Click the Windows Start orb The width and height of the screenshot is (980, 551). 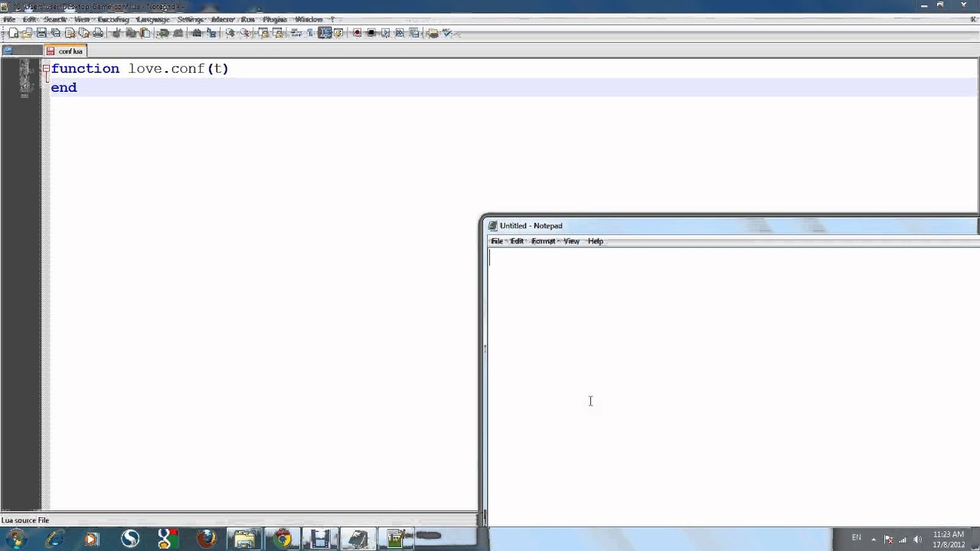pyautogui.click(x=15, y=539)
